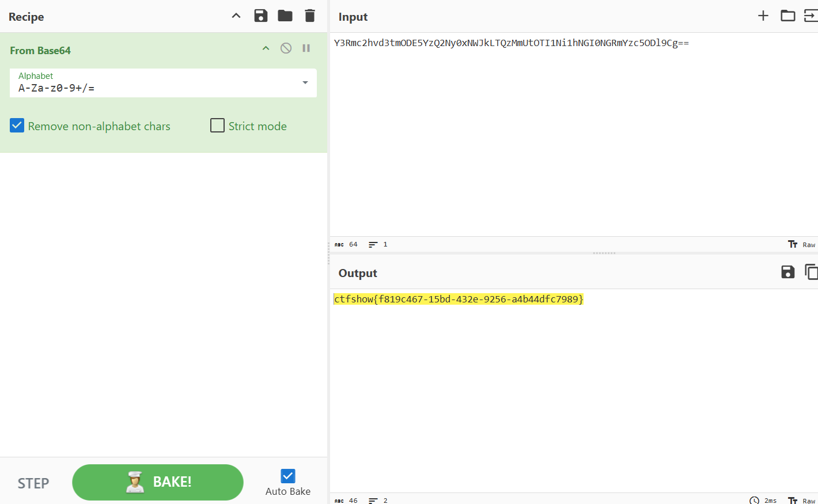Image resolution: width=818 pixels, height=504 pixels.
Task: Click the 2ms bake time indicator
Action: click(x=763, y=501)
